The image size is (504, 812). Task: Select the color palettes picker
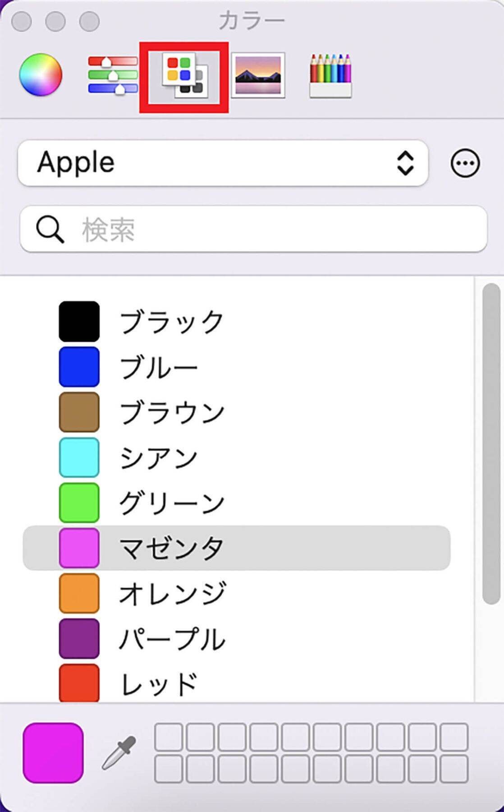tap(185, 76)
